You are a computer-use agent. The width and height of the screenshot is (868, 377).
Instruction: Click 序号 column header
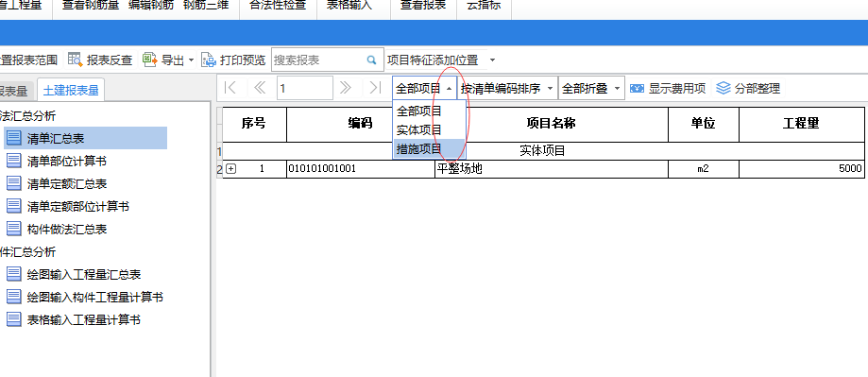click(254, 124)
